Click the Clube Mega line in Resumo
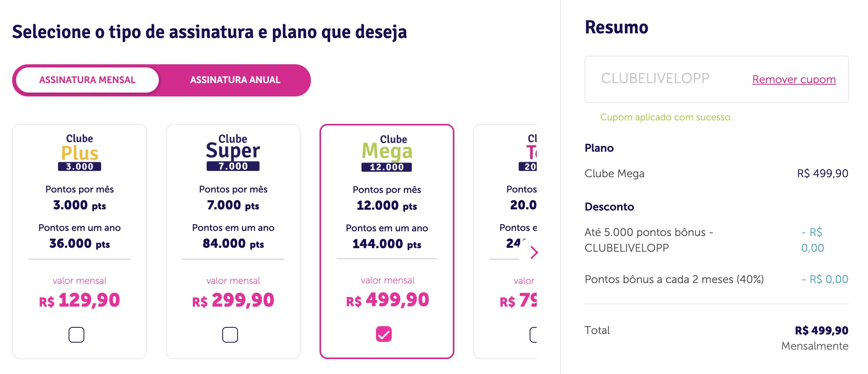The width and height of the screenshot is (868, 374). [716, 173]
